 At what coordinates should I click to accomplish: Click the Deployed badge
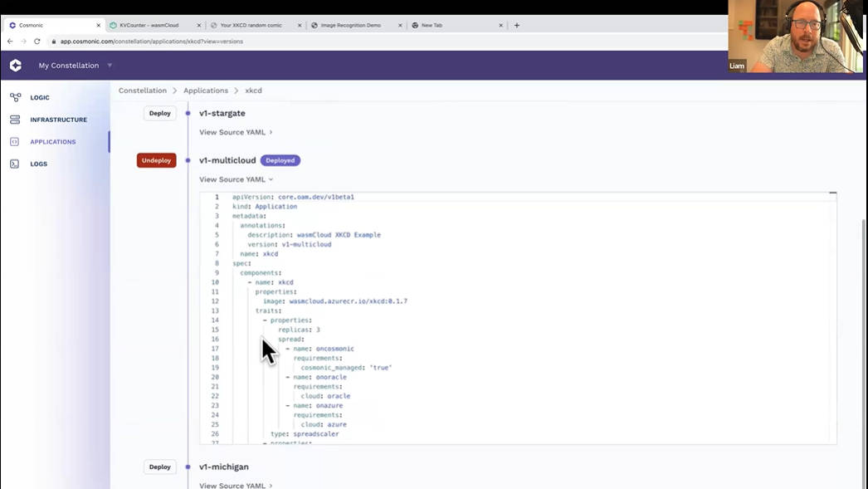[x=280, y=160]
